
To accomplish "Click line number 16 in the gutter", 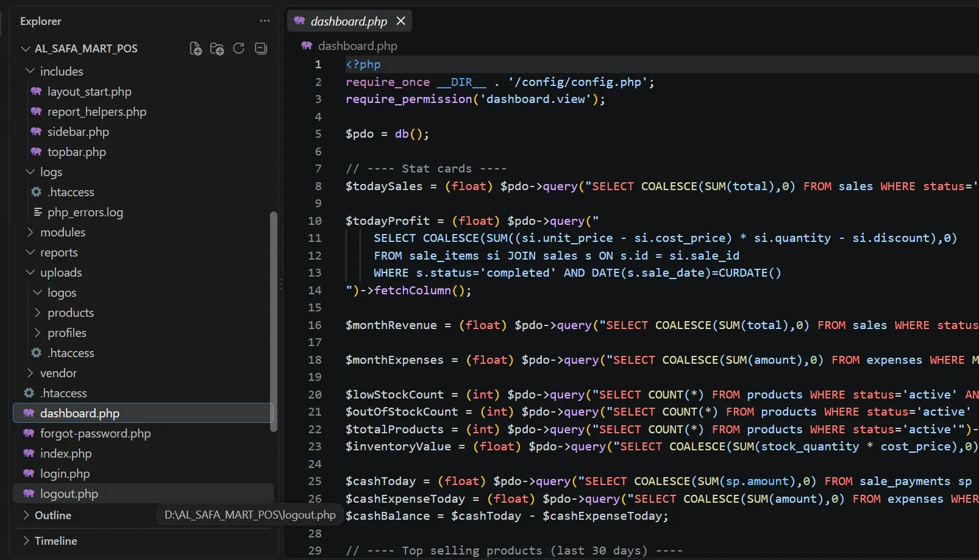I will (315, 325).
